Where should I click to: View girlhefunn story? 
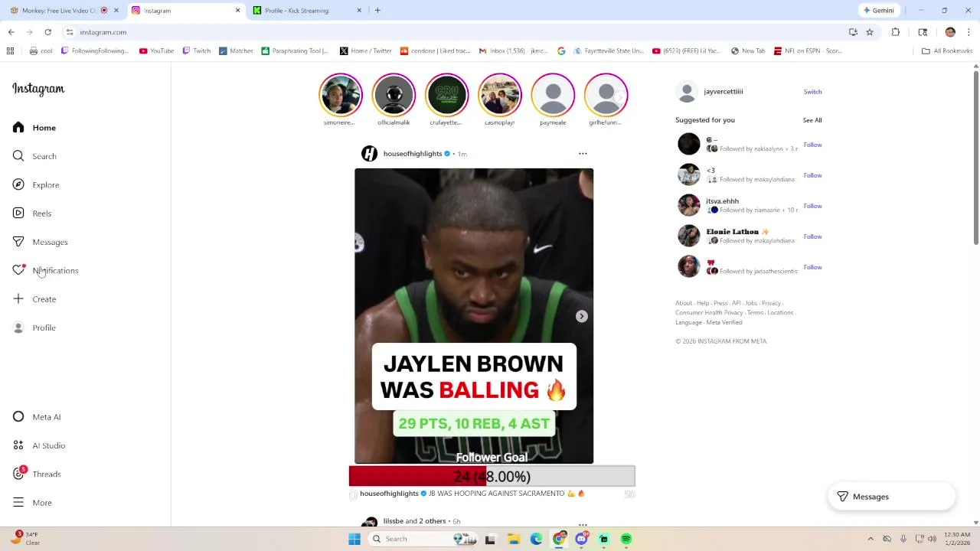pyautogui.click(x=606, y=95)
